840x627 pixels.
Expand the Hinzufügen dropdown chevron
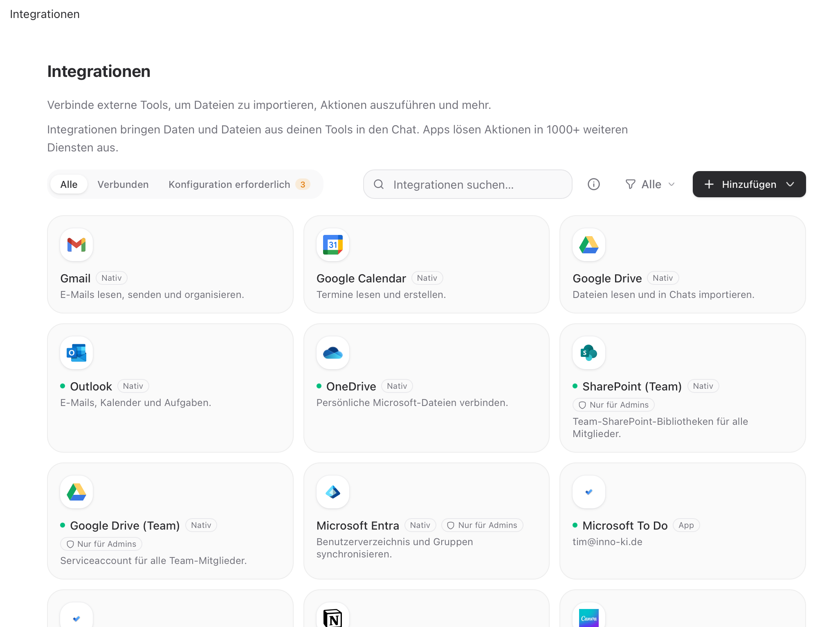[x=790, y=185]
